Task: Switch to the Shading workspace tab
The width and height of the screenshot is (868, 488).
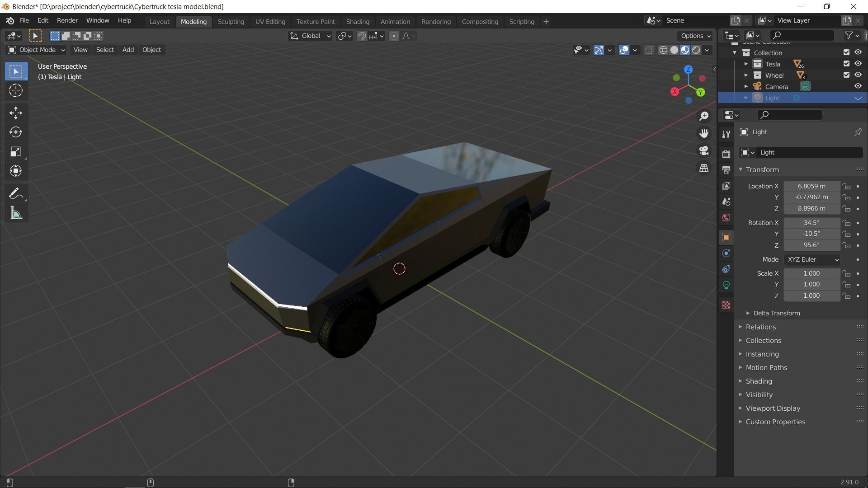Action: tap(358, 22)
